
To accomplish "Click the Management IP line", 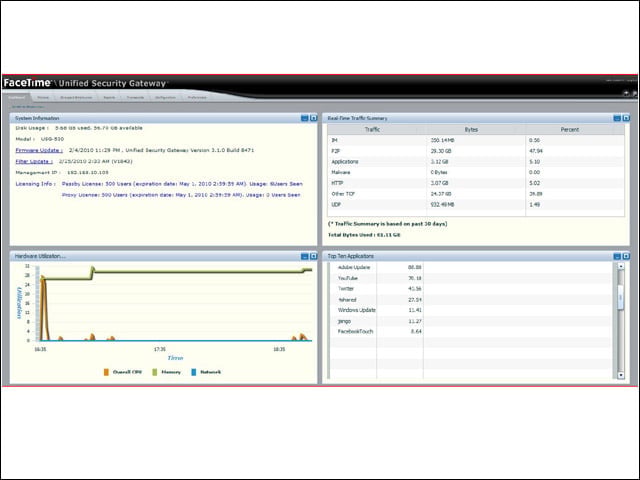I will [x=62, y=173].
